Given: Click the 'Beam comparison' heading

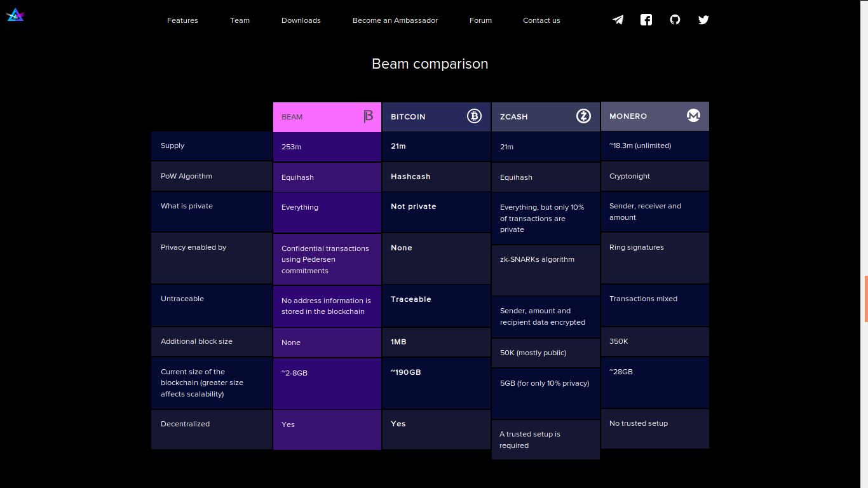Looking at the screenshot, I should coord(430,64).
